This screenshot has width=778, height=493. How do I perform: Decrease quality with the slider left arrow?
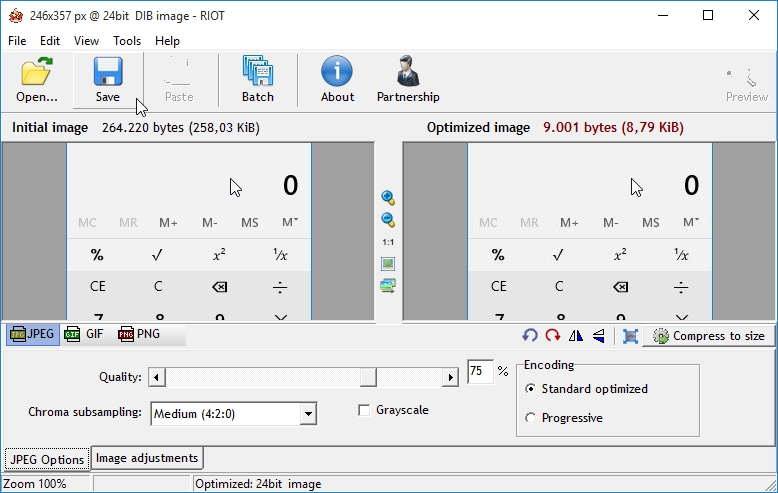click(x=156, y=377)
